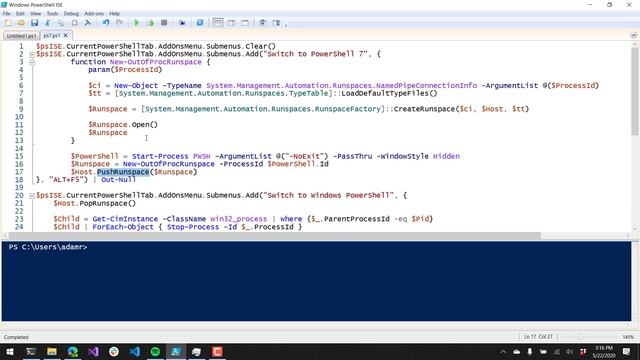The image size is (640, 360).
Task: Open File Explorer from the taskbar
Action: click(51, 351)
